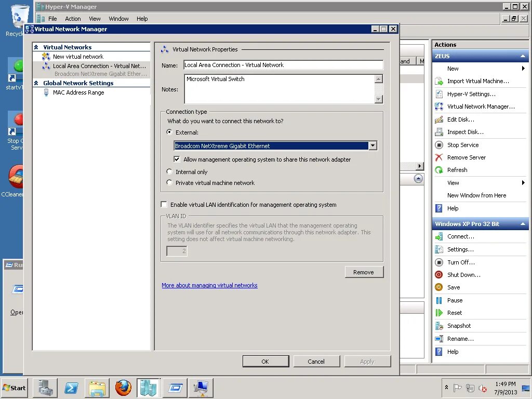532x399 pixels.
Task: Click the Virtual Network Manager action icon
Action: coord(438,107)
